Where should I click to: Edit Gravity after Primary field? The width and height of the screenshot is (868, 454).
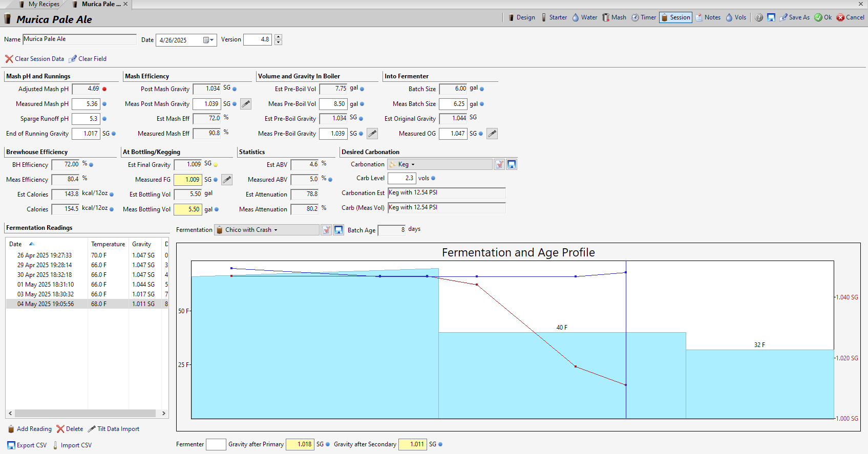click(300, 444)
